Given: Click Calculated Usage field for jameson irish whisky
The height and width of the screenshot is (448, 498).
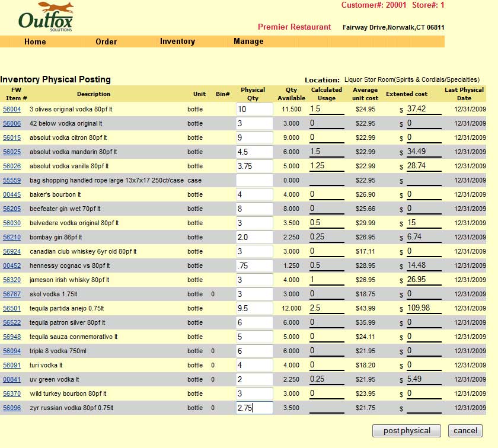Looking at the screenshot, I should pyautogui.click(x=327, y=280).
